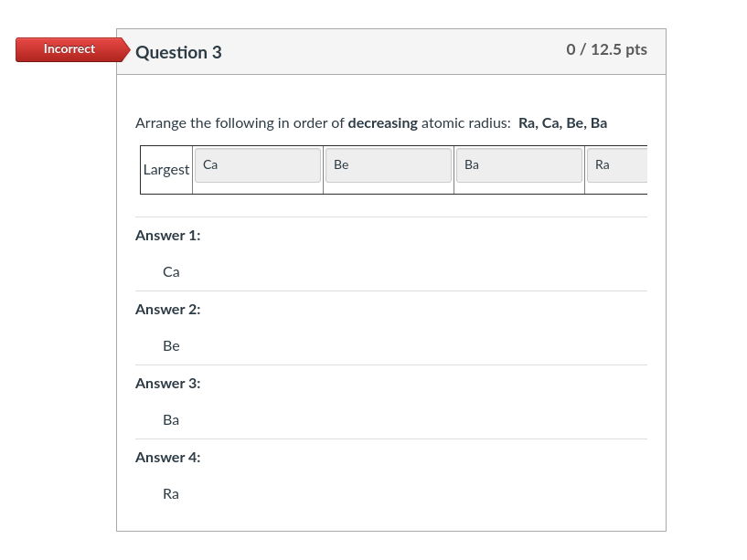Viewport: 747px width, 560px height.
Task: Click the Answer 3 label
Action: point(167,384)
